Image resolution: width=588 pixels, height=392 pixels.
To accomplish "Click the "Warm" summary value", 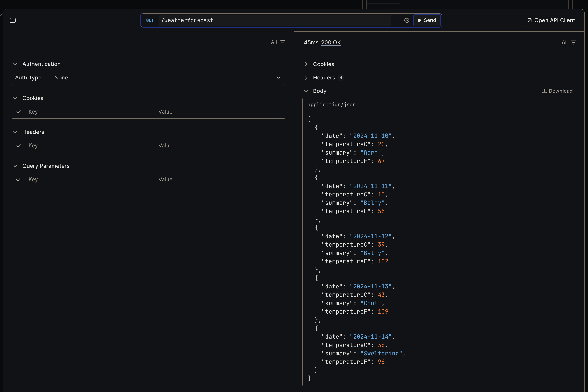I will pyautogui.click(x=371, y=152).
